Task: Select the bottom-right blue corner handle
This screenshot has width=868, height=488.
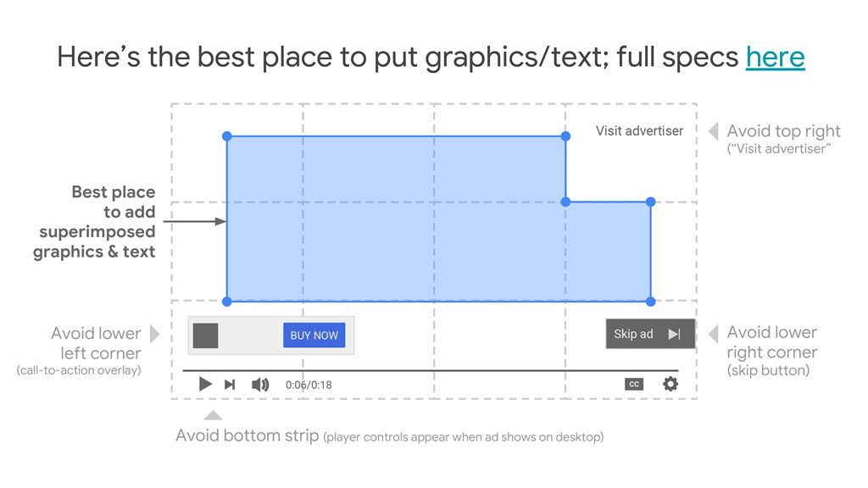Action: 650,302
